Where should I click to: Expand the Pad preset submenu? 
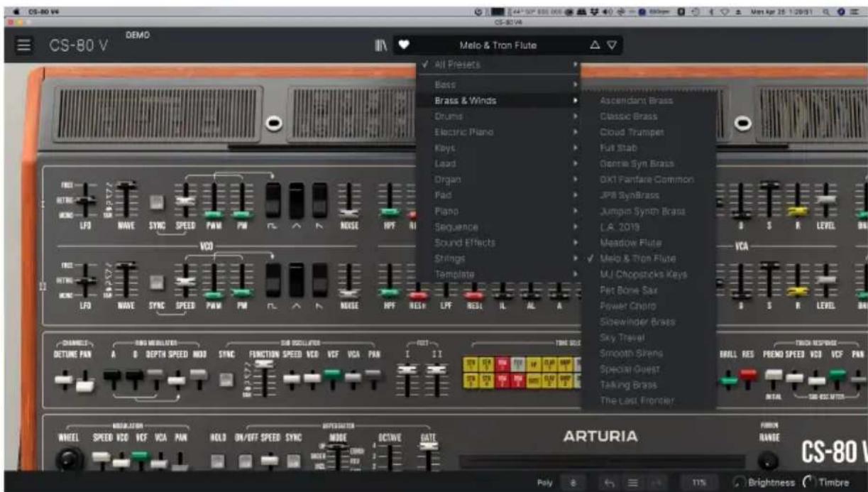click(x=499, y=195)
